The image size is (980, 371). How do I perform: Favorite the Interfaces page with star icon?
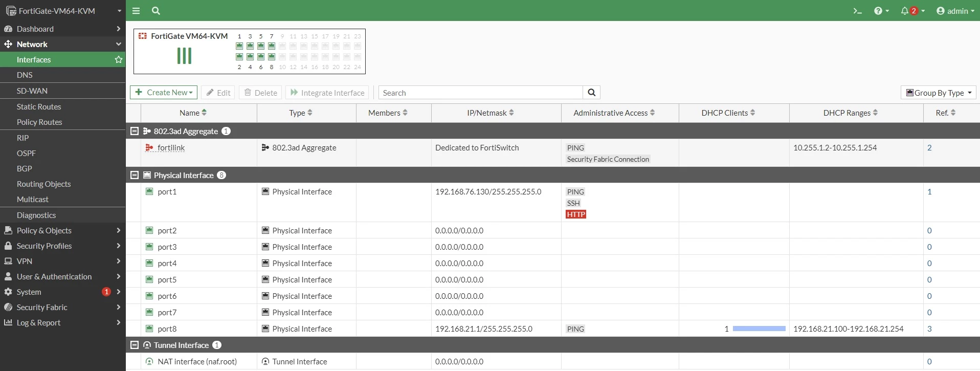[x=119, y=59]
